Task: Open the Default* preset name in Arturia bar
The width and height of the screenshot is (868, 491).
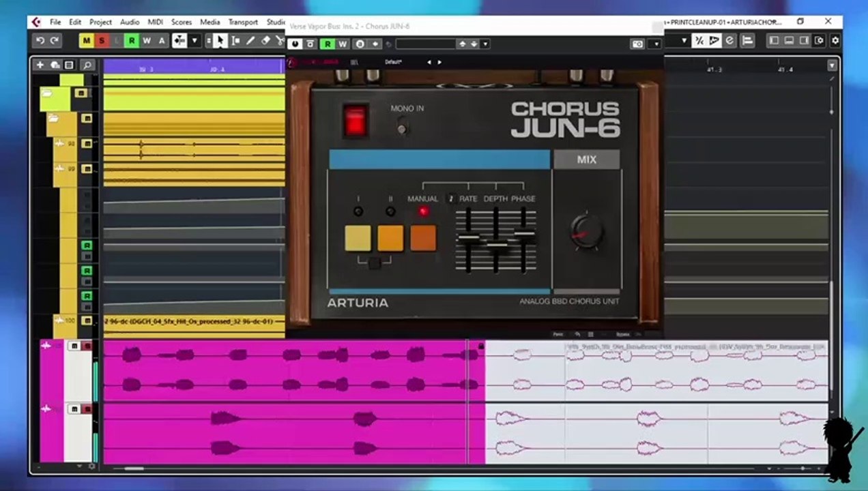Action: click(394, 62)
